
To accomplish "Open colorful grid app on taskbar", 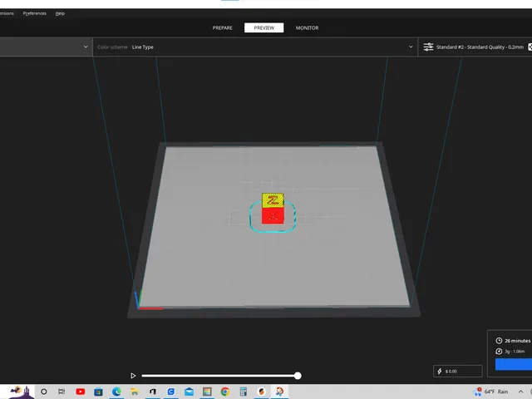I will click(207, 392).
